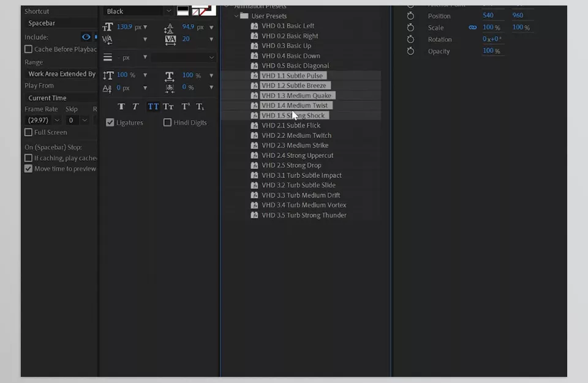Select the VHD 2.2 Medium Twitch preset
This screenshot has height=383, width=588.
pos(296,136)
